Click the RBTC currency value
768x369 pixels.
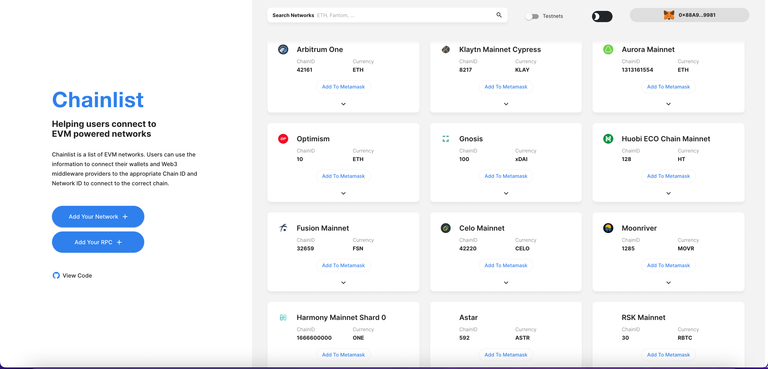[685, 338]
